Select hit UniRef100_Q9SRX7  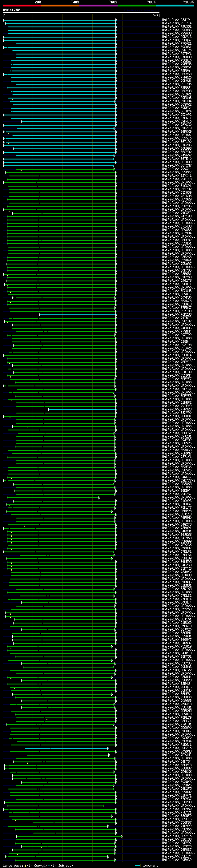176,172
